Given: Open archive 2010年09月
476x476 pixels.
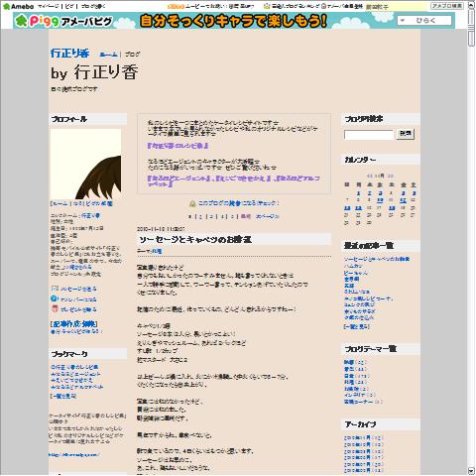Looking at the screenshot, I should [357, 451].
